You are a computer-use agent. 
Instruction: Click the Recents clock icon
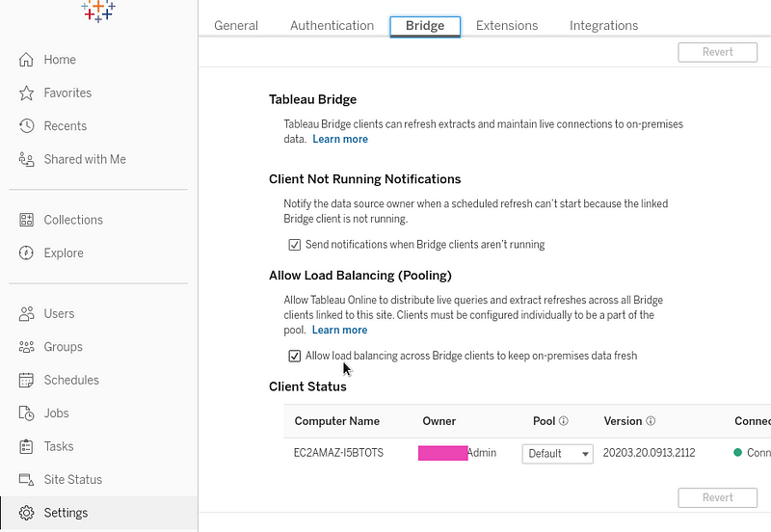(26, 126)
